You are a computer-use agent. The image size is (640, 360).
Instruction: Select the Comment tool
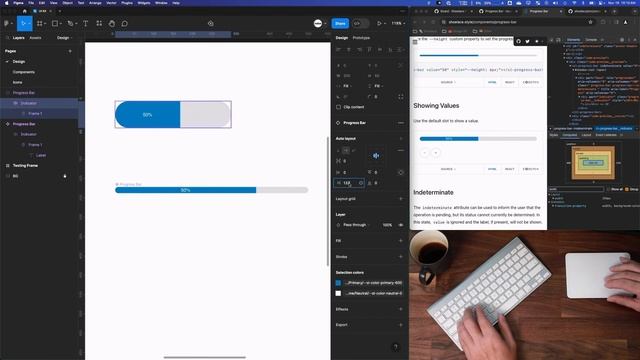(124, 24)
